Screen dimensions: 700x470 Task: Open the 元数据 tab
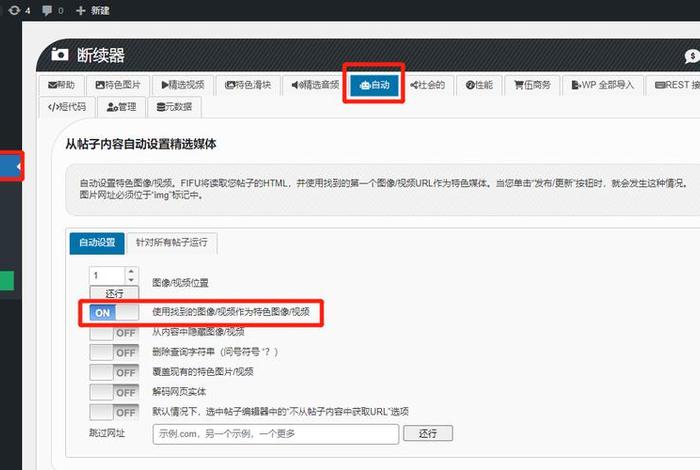tap(174, 107)
